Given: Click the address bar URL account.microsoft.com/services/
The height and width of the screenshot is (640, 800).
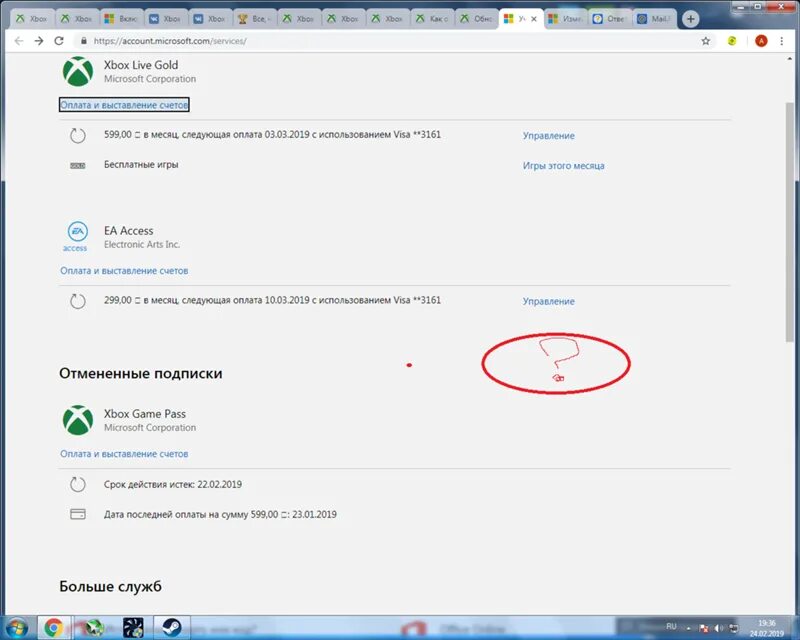Looking at the screenshot, I should coord(170,41).
